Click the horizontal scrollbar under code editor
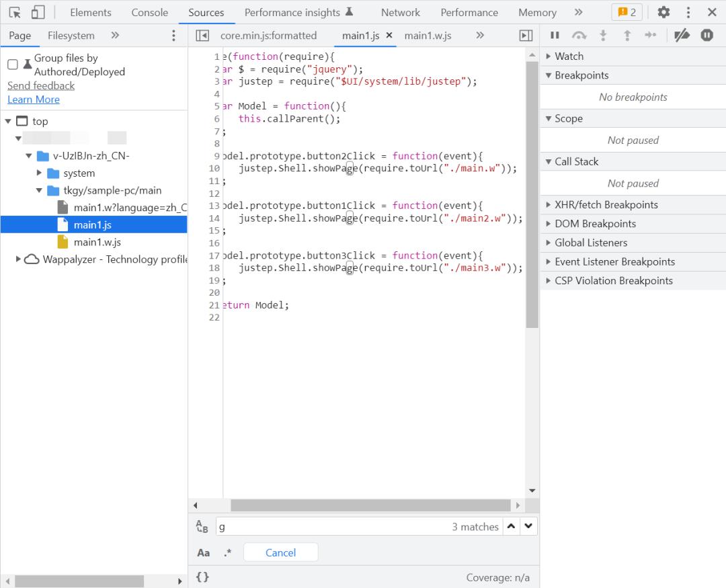 coord(370,505)
